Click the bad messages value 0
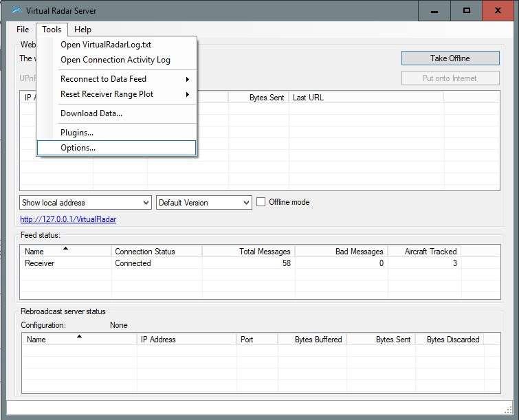519x420 pixels. 382,263
